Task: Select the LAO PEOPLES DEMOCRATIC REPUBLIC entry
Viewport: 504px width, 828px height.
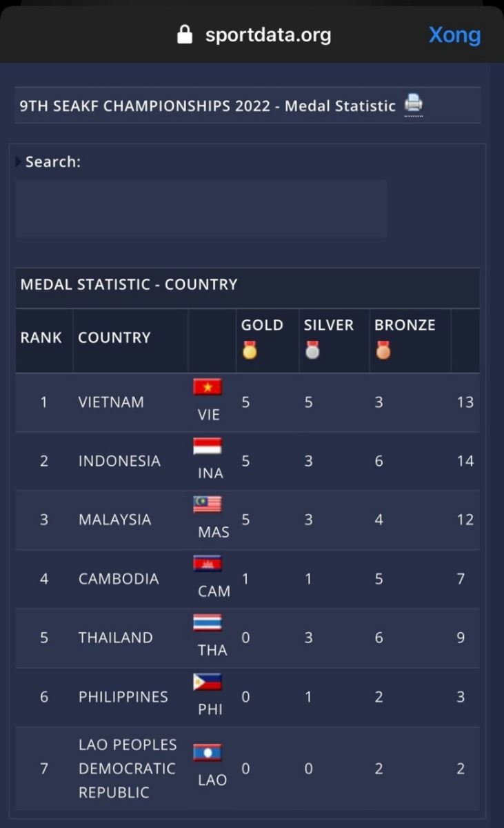Action: [128, 768]
